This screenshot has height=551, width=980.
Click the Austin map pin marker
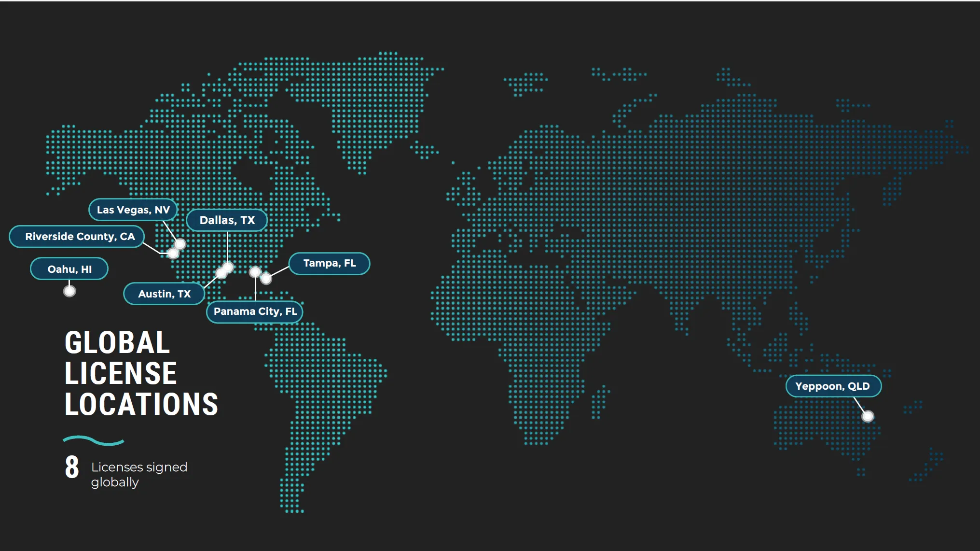(x=221, y=273)
